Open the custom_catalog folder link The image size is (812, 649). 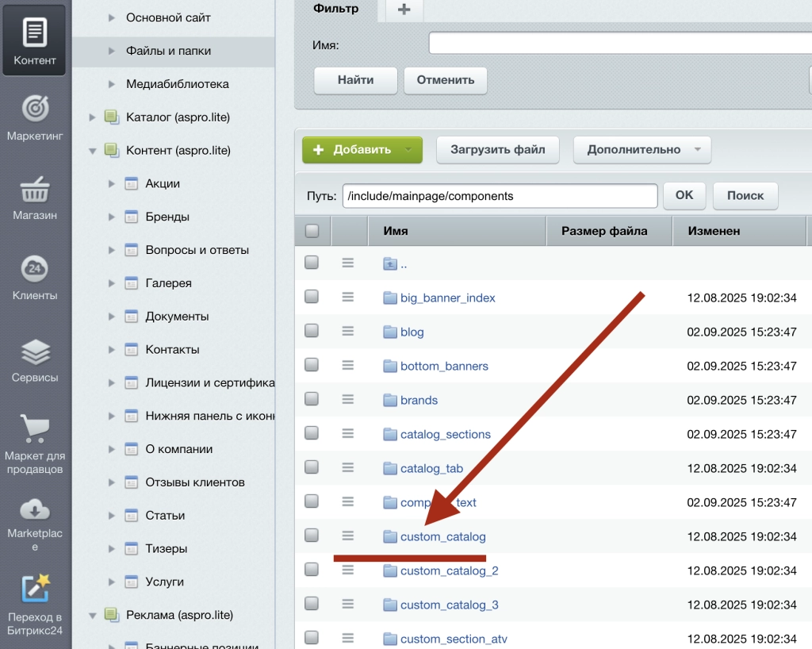tap(442, 537)
